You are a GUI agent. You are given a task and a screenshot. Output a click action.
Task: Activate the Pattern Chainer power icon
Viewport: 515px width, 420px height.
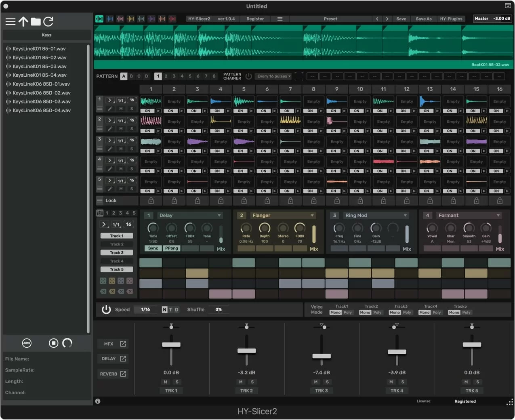[249, 76]
